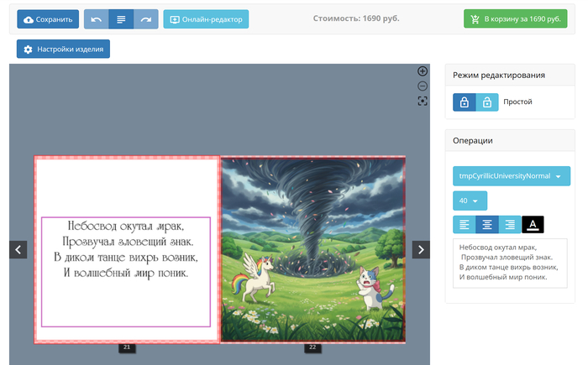
Task: Zoom out with the minus icon
Action: tap(423, 86)
